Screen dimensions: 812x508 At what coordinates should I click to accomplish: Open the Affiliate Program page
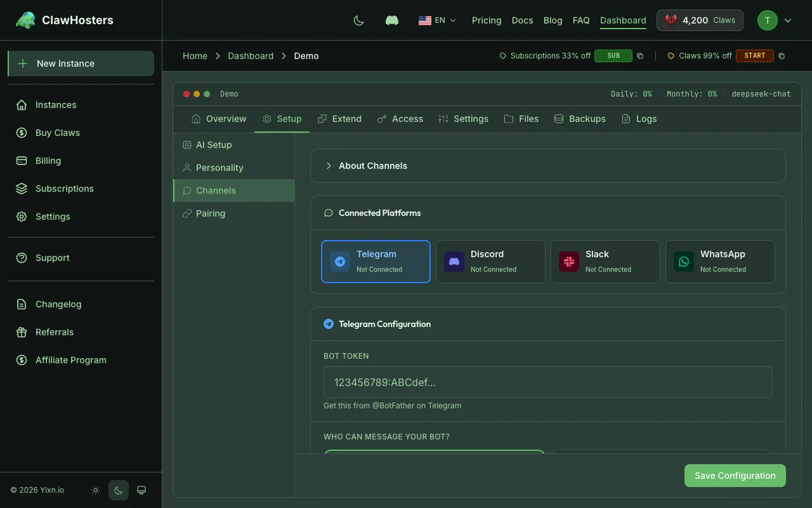click(x=70, y=360)
